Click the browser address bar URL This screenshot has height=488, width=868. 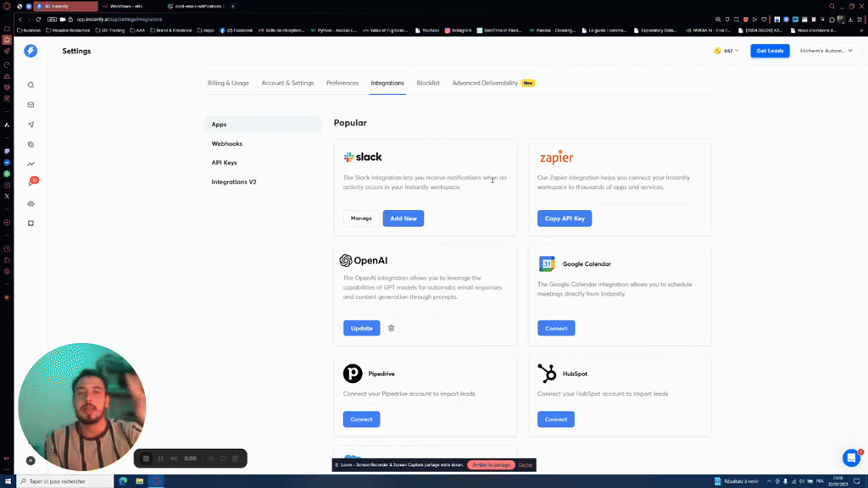(x=119, y=19)
